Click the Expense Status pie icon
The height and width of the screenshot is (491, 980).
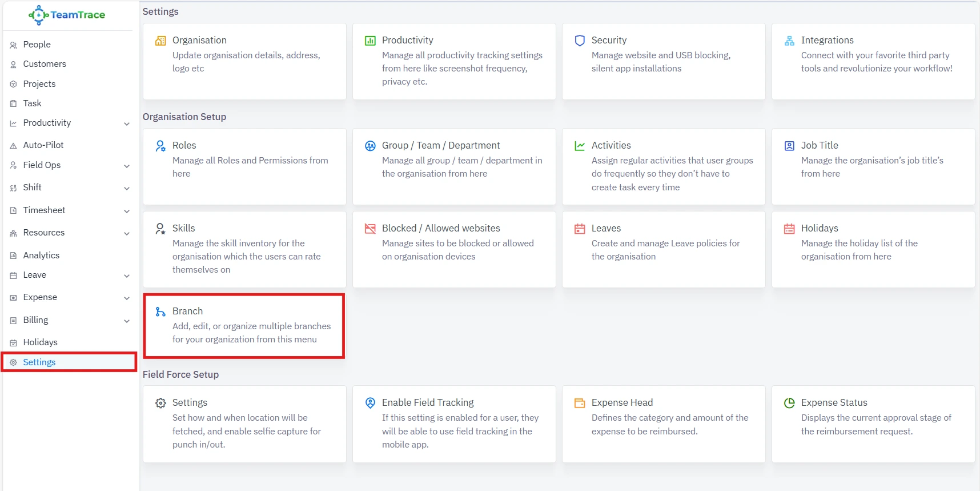[789, 403]
